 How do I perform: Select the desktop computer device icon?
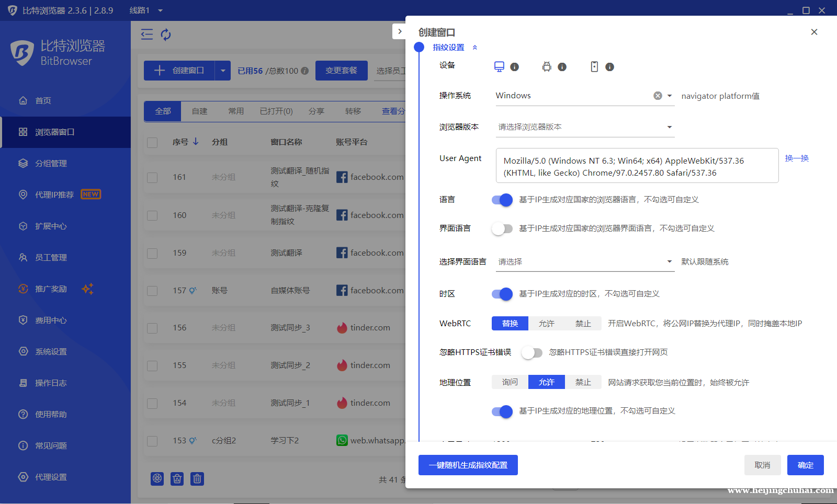coord(499,66)
